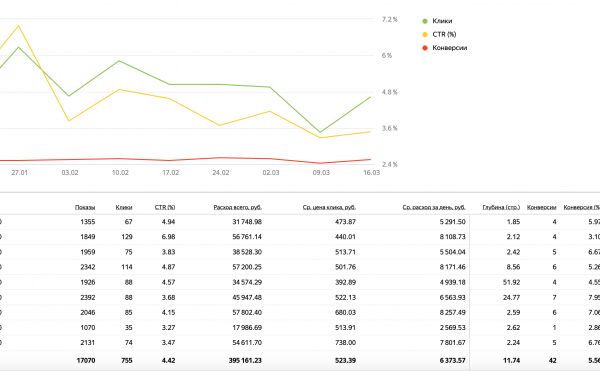600x371 pixels.
Task: Toggle the yellow CTR (%) legend marker
Action: click(424, 34)
